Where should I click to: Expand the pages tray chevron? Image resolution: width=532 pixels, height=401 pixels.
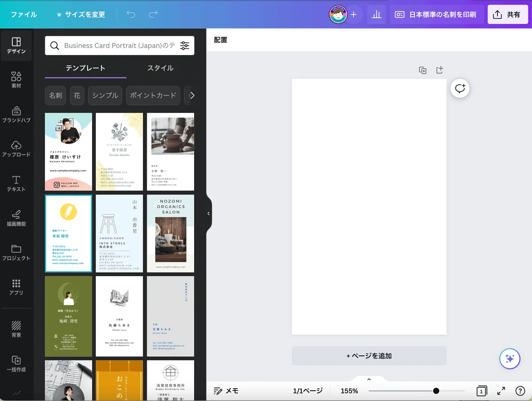click(x=369, y=379)
